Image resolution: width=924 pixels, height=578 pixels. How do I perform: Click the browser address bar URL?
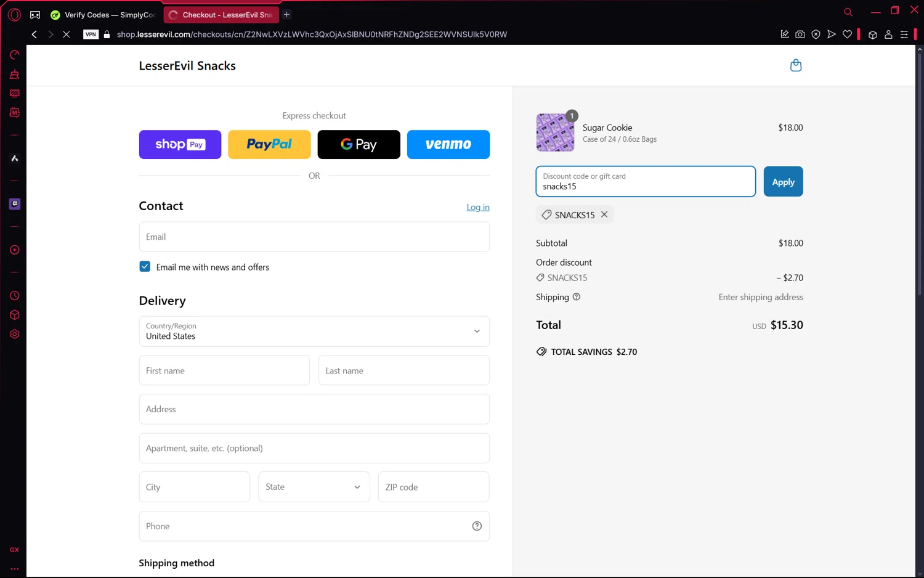(x=312, y=35)
